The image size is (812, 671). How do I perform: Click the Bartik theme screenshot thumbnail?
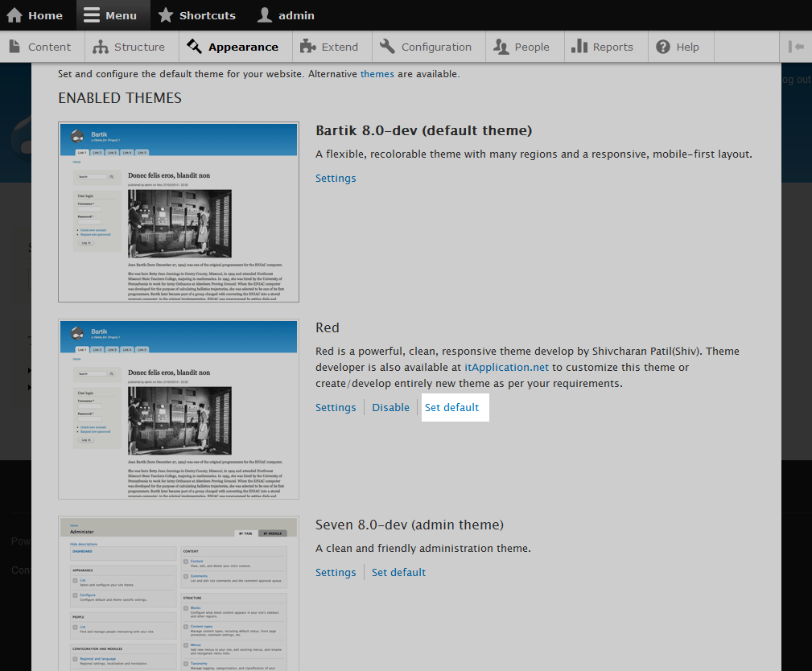coord(179,212)
